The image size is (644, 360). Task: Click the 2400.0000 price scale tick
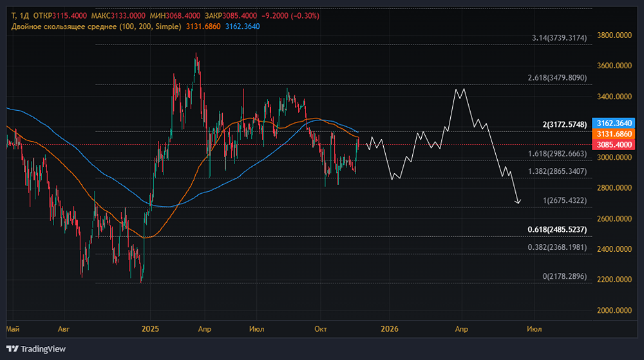pyautogui.click(x=614, y=249)
